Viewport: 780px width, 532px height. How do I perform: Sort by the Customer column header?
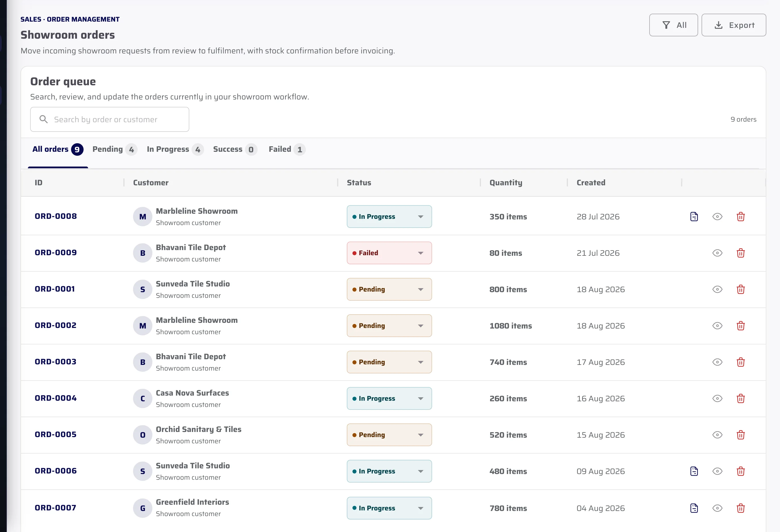pyautogui.click(x=151, y=183)
